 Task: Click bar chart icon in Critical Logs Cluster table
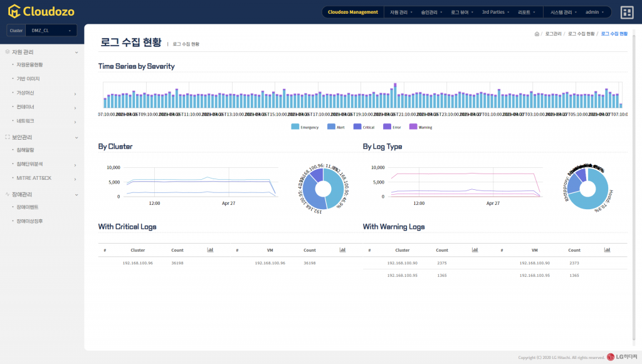[x=211, y=250]
